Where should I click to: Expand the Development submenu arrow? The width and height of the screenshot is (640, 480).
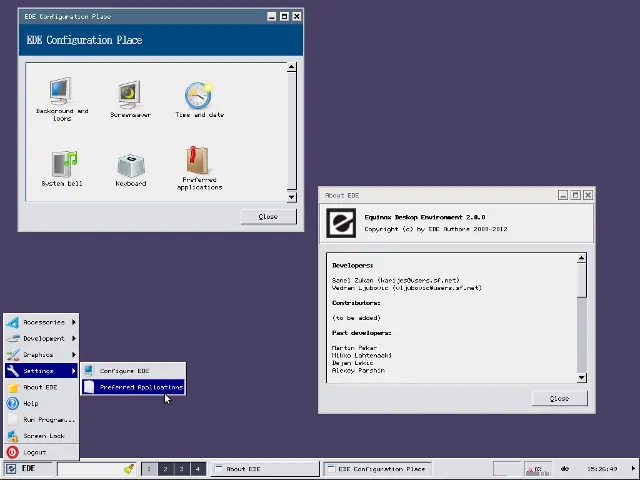pos(74,338)
